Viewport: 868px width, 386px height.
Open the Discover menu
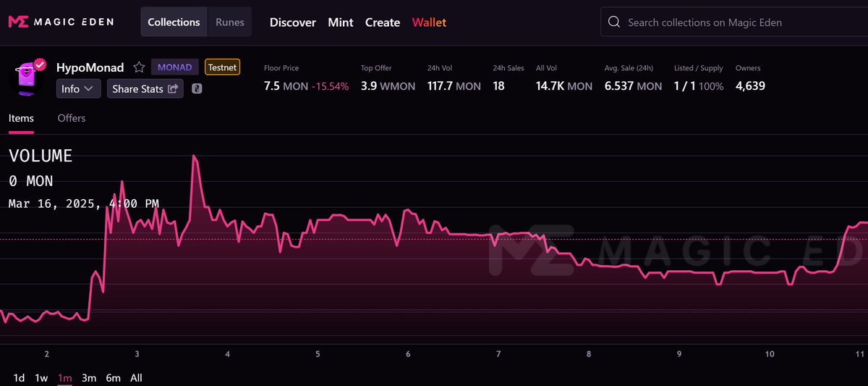pyautogui.click(x=293, y=22)
